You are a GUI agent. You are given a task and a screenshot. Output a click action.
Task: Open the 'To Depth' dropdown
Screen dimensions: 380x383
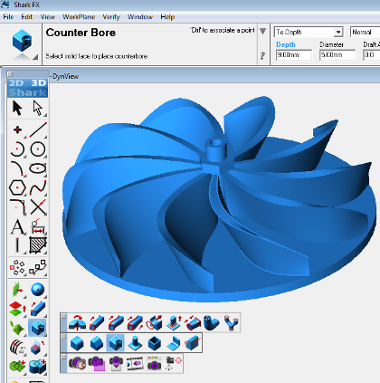point(309,32)
